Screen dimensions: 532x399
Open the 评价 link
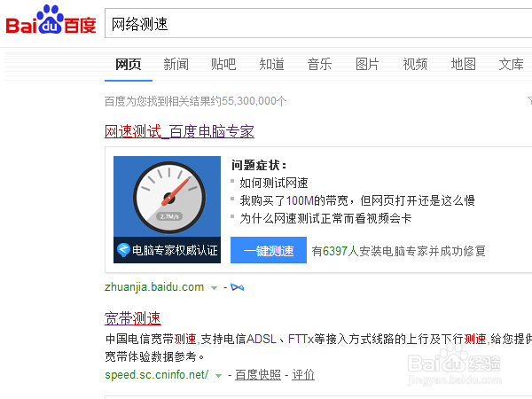click(x=303, y=374)
